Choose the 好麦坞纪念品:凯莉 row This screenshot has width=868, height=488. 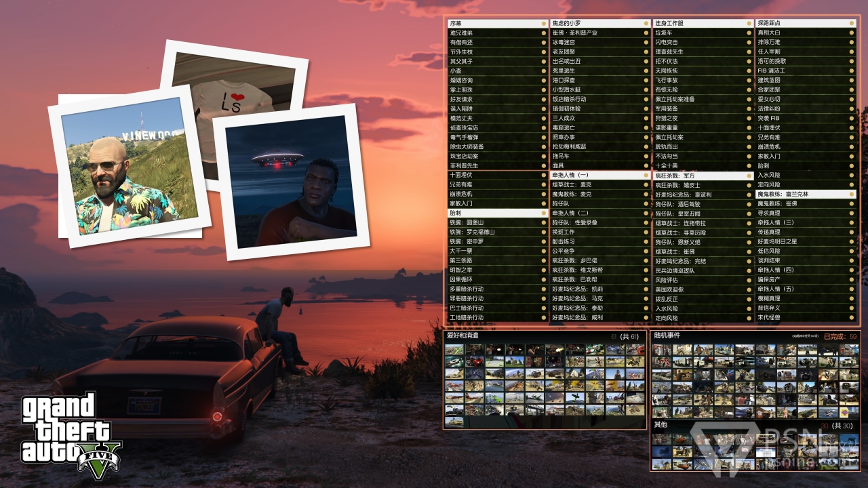click(600, 289)
